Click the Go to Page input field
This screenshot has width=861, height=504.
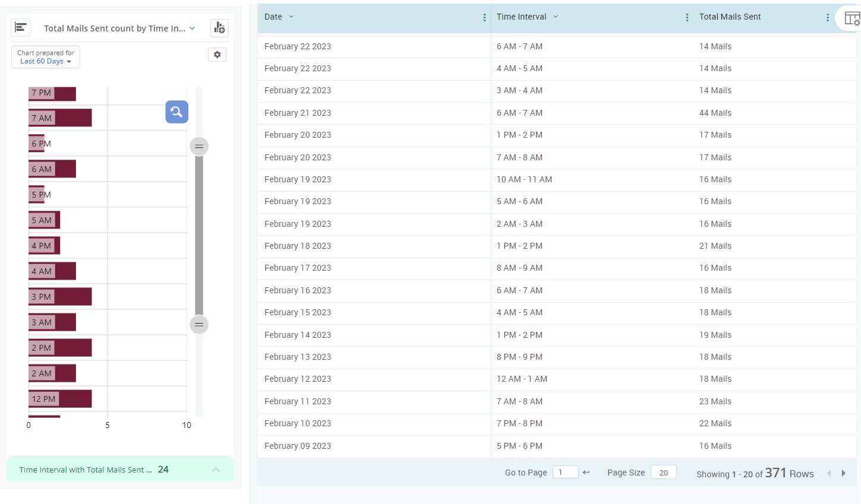[x=564, y=472]
